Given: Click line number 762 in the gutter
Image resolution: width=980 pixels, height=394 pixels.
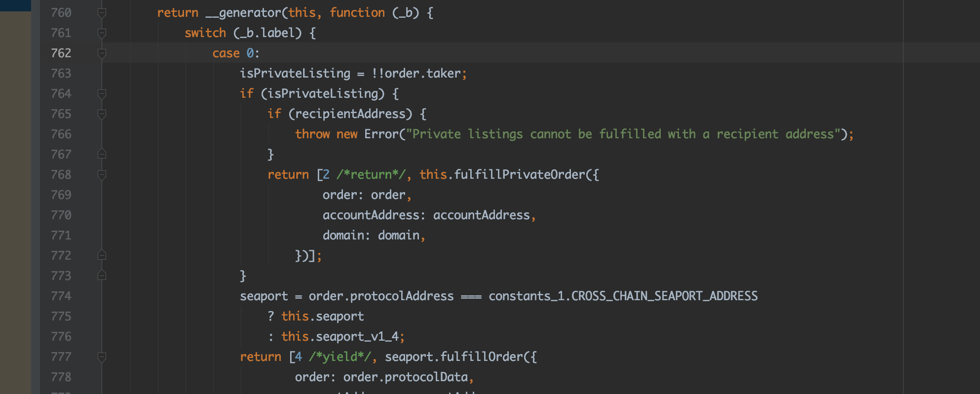Looking at the screenshot, I should pyautogui.click(x=61, y=53).
